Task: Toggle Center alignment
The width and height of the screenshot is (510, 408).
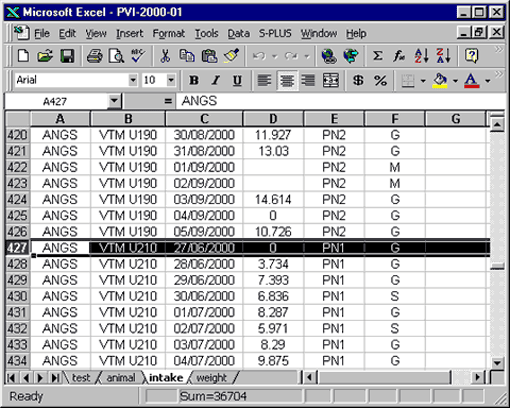Action: pos(287,80)
